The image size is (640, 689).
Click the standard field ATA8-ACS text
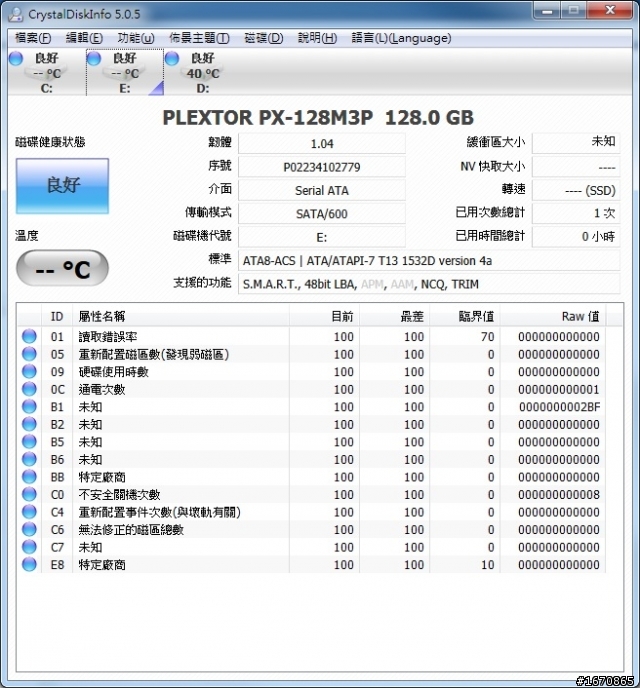pyautogui.click(x=429, y=261)
